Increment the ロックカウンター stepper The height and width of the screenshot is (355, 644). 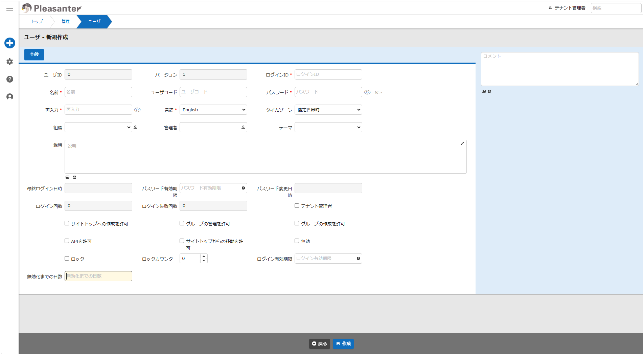(204, 256)
